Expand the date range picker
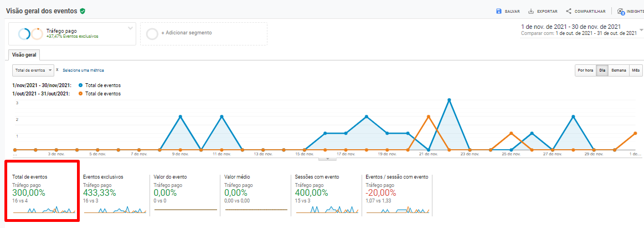This screenshot has width=644, height=228. pos(640,30)
